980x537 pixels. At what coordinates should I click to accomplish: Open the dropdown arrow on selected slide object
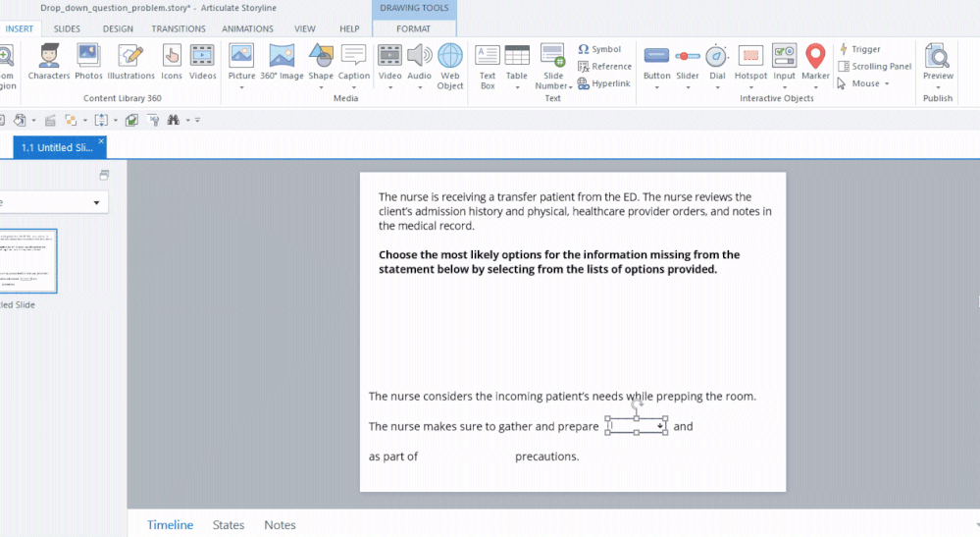[660, 426]
